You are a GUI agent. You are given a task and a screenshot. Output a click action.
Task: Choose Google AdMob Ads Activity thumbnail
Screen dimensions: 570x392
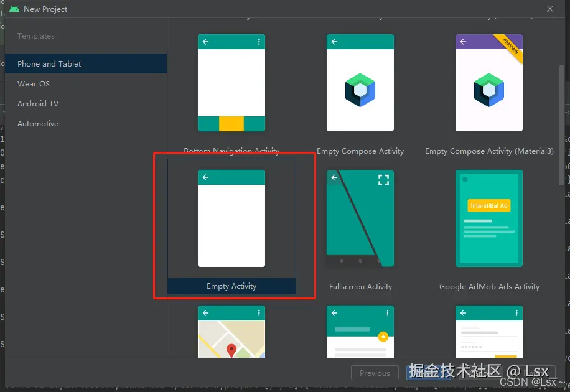click(489, 218)
